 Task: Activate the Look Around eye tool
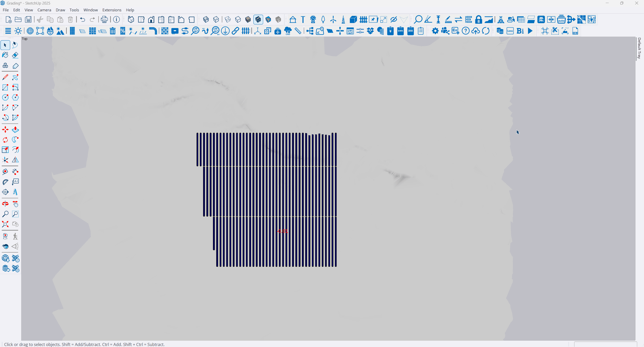click(x=5, y=246)
